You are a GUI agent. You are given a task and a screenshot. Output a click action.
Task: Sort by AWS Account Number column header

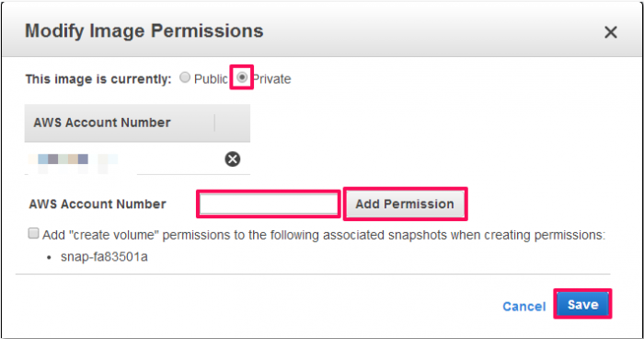tap(102, 123)
